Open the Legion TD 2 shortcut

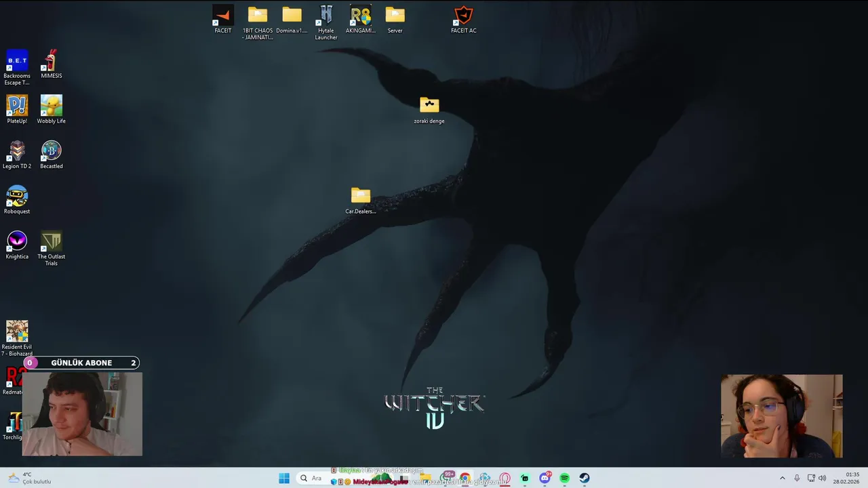[17, 155]
